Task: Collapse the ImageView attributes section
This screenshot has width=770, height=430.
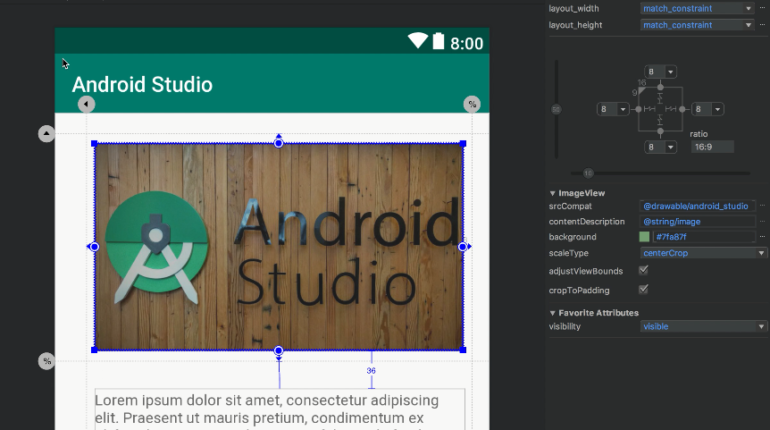Action: [552, 193]
